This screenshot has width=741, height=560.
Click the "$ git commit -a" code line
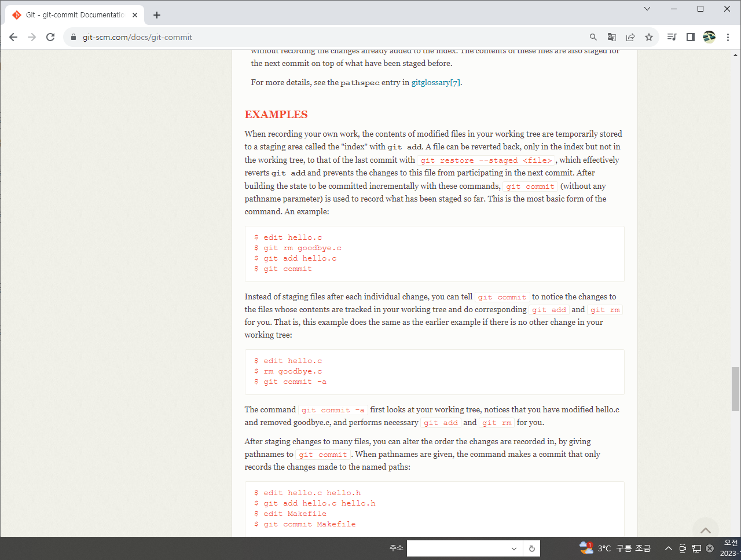click(x=290, y=382)
